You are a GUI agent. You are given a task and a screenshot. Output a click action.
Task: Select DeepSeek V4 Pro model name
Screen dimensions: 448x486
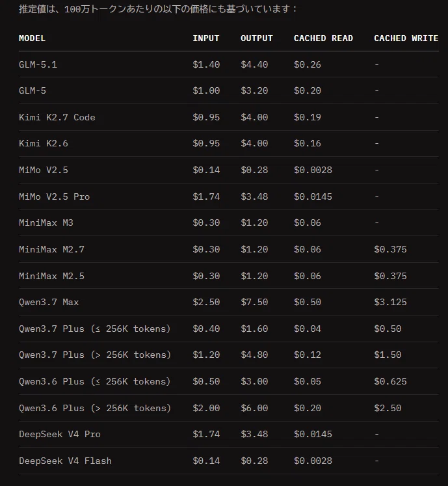point(59,434)
